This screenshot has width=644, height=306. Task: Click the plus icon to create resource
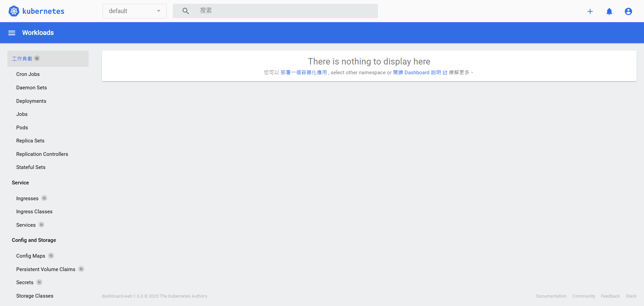(x=590, y=11)
